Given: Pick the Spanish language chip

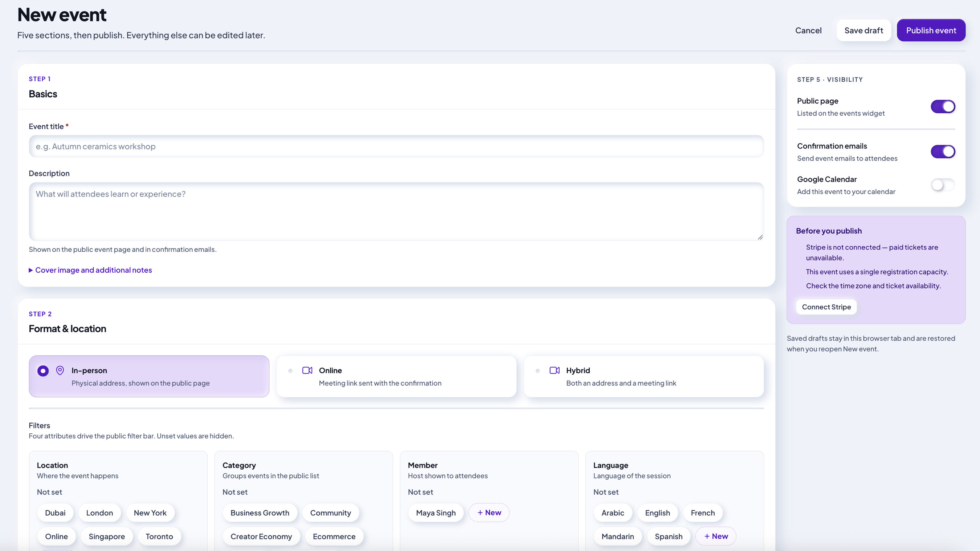Looking at the screenshot, I should point(669,536).
